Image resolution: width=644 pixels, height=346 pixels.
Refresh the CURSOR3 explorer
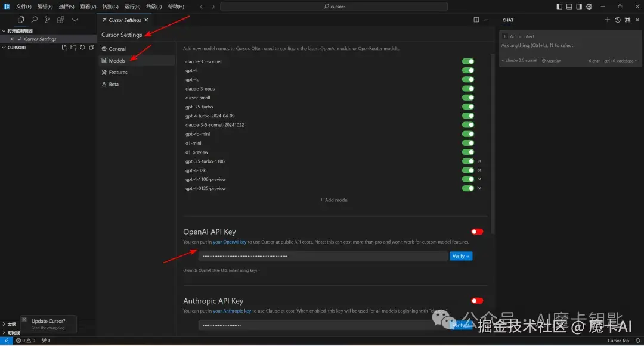pos(82,48)
